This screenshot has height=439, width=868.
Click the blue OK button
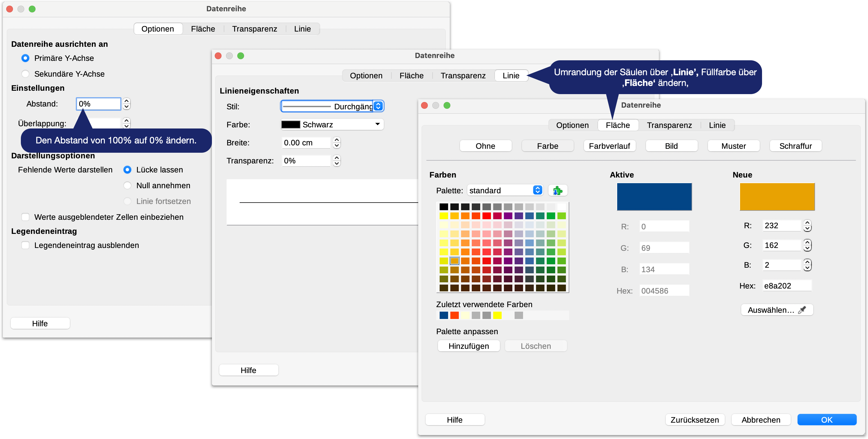[827, 420]
